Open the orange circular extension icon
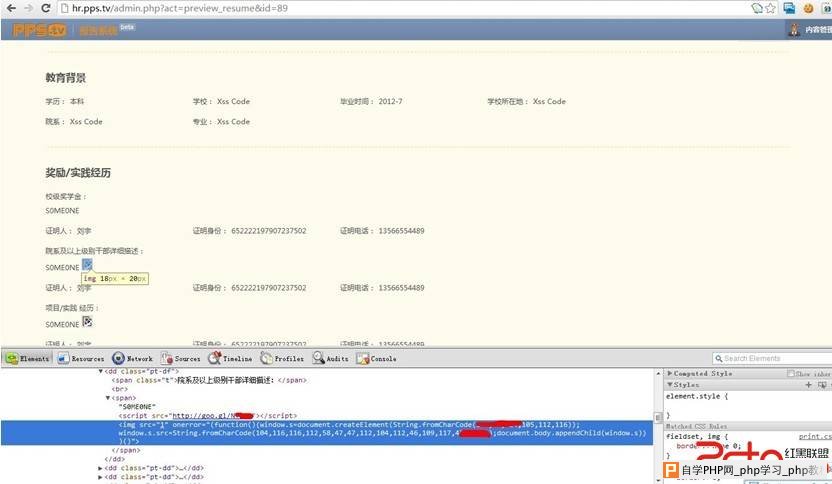The image size is (832, 484). (809, 8)
